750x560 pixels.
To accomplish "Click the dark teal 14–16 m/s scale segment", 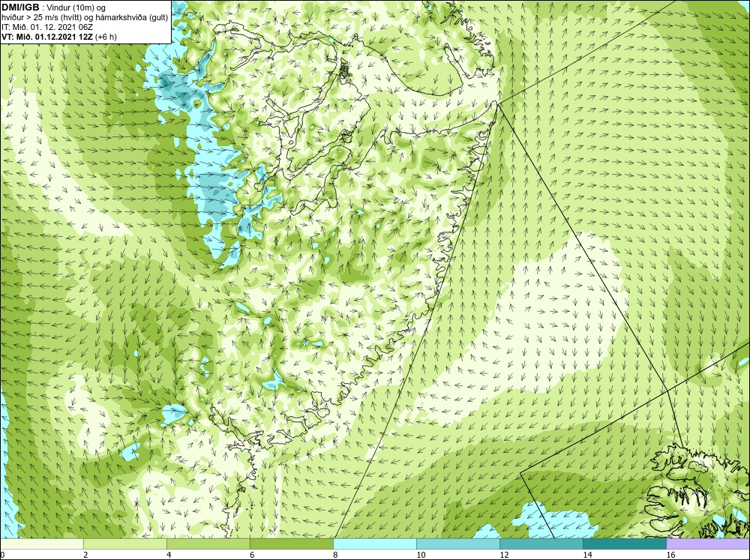I will pos(625,544).
